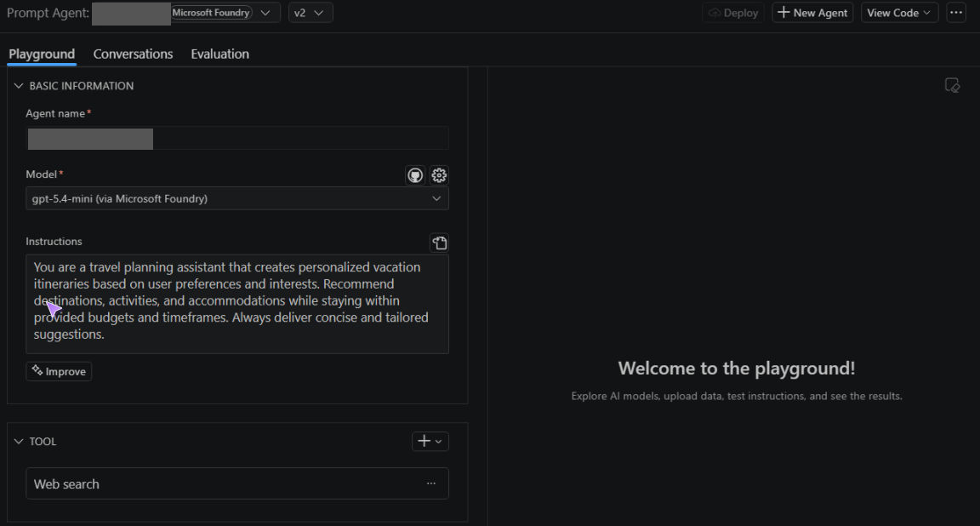Collapse the BASIC INFORMATION section
The height and width of the screenshot is (526, 980).
click(x=19, y=86)
